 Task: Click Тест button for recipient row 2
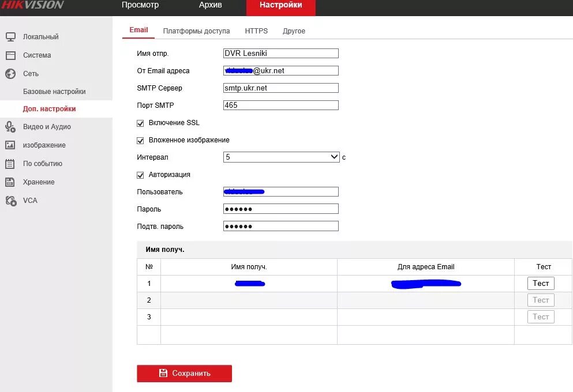(541, 300)
